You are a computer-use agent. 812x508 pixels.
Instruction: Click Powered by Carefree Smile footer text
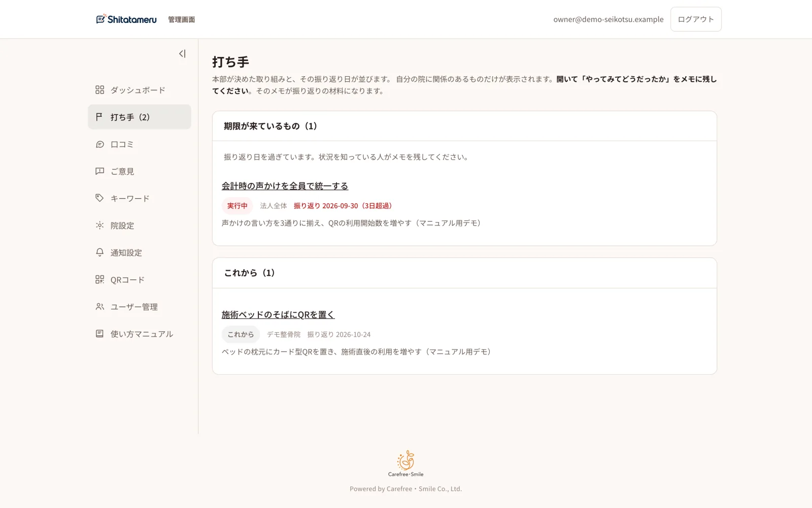point(405,489)
